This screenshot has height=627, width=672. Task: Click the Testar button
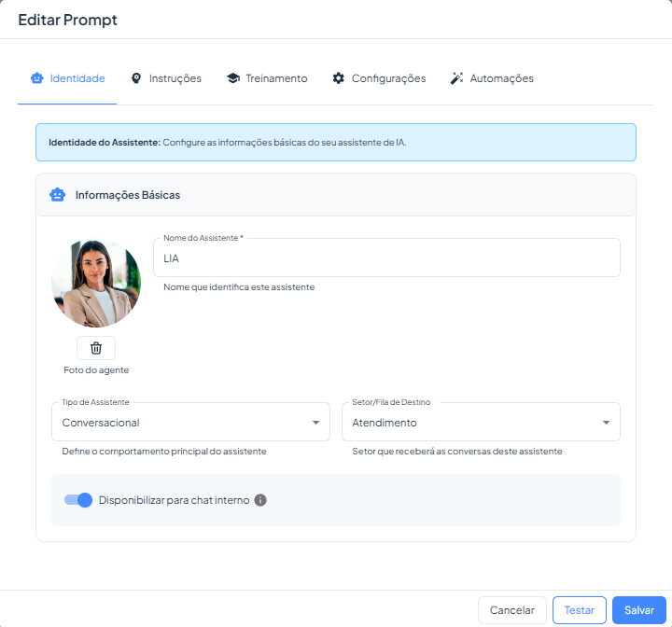[579, 610]
